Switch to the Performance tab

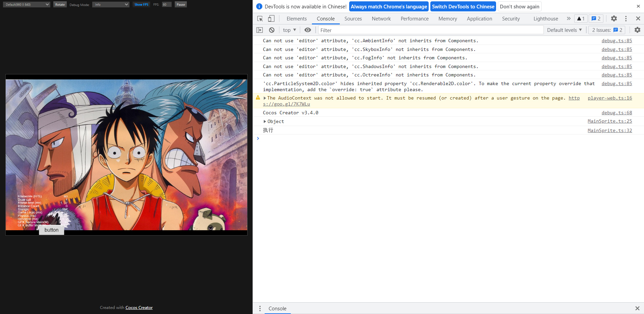point(415,19)
